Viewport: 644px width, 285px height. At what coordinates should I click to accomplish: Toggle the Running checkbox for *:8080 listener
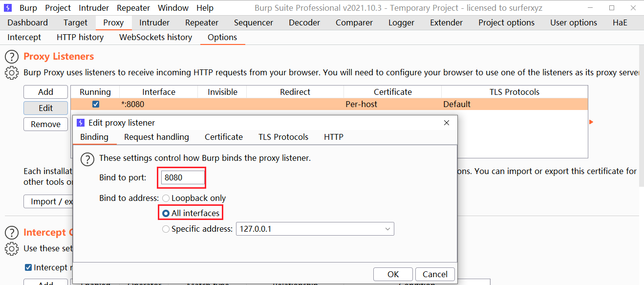tap(96, 104)
